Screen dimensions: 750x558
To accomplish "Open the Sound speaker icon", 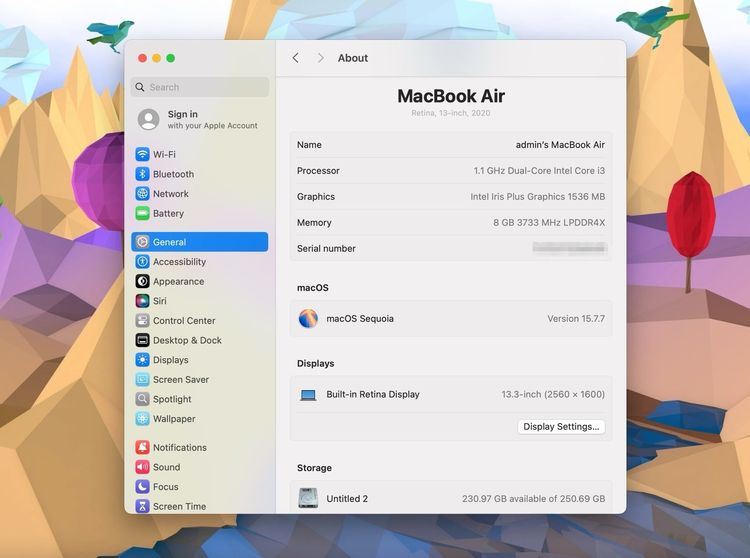I will tap(142, 467).
